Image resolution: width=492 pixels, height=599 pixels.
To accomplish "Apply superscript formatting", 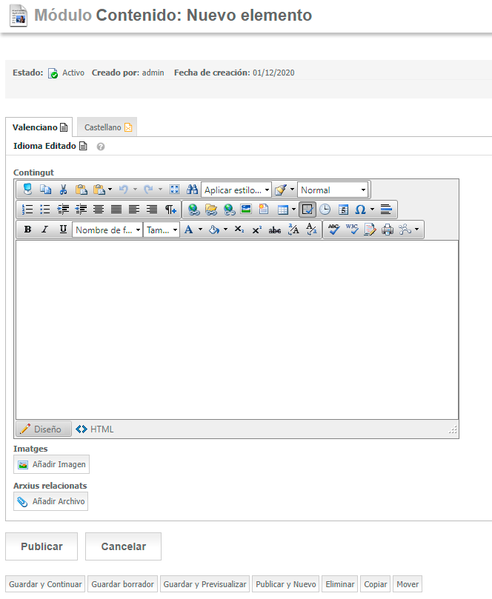I will (x=257, y=229).
